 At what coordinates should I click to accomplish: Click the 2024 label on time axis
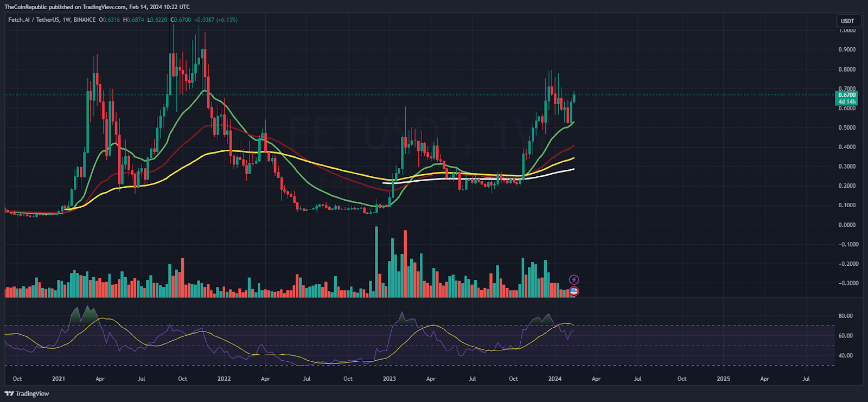click(x=554, y=379)
